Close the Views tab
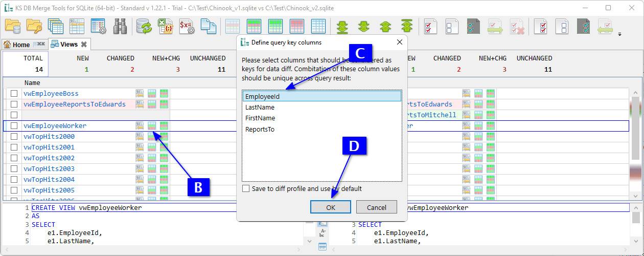Screen dimensions: 644x256 point(84,44)
